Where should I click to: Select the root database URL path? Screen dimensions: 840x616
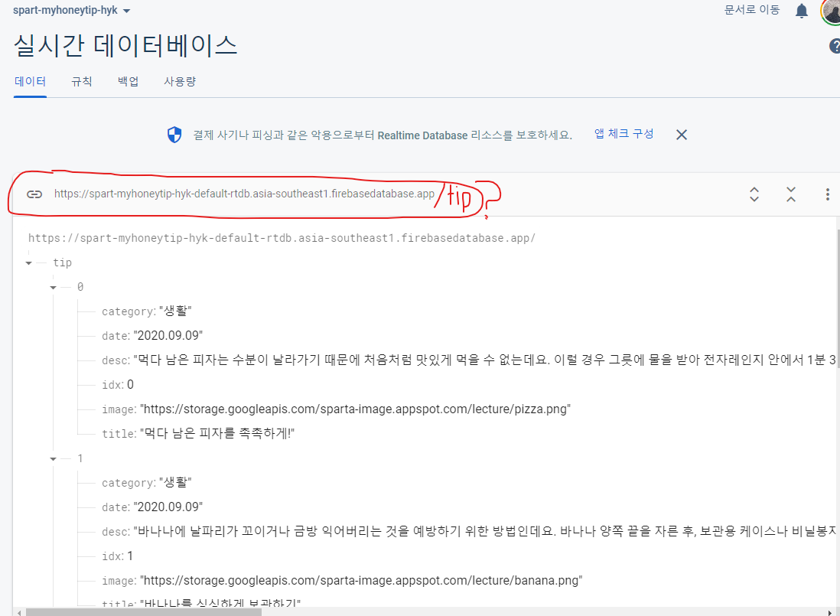coord(282,238)
